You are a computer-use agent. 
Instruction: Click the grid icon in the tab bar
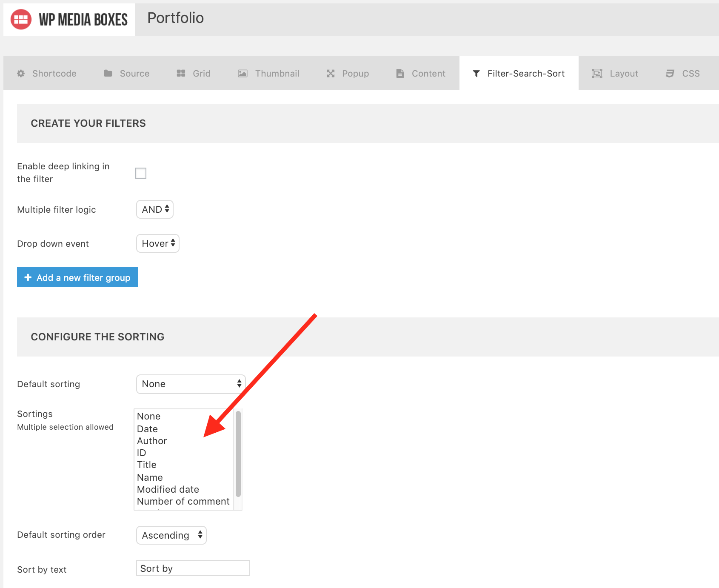[x=181, y=74]
